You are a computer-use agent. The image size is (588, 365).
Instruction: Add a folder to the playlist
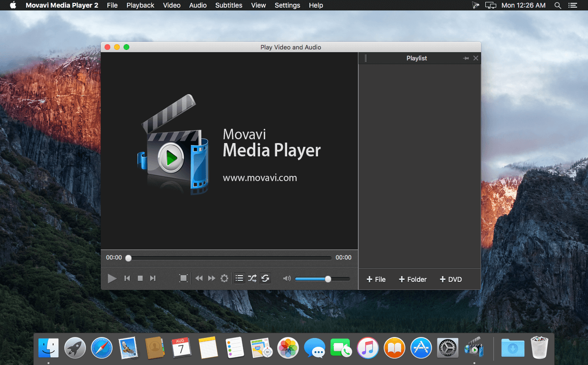pyautogui.click(x=413, y=279)
